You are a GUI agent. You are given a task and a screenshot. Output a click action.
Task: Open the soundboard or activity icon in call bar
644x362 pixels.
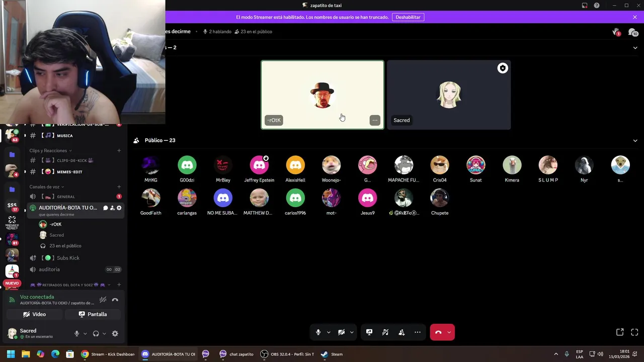click(x=385, y=332)
